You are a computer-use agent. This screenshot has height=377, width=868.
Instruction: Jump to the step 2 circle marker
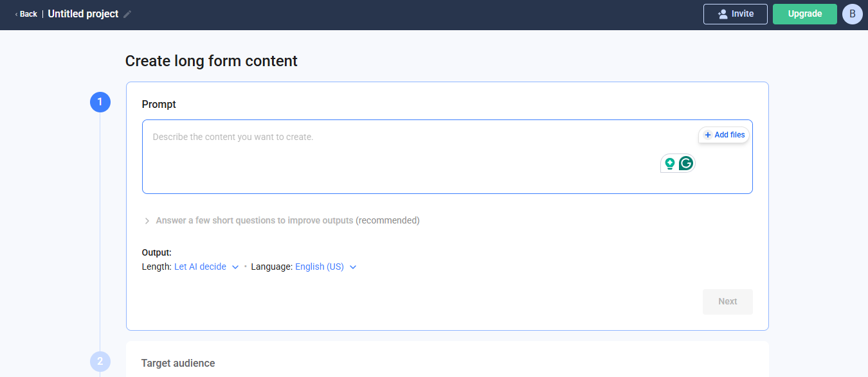tap(100, 362)
